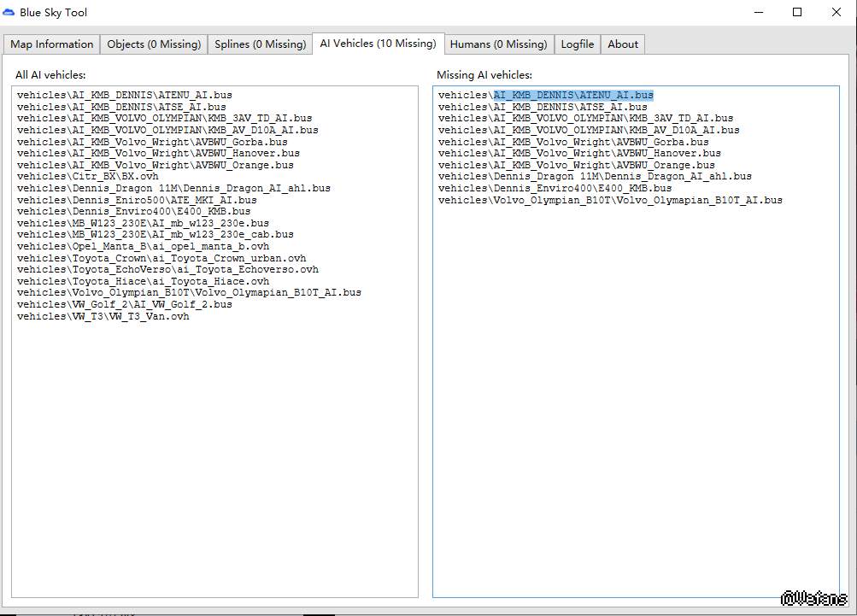Close the Blue Sky Tool window

(x=836, y=13)
